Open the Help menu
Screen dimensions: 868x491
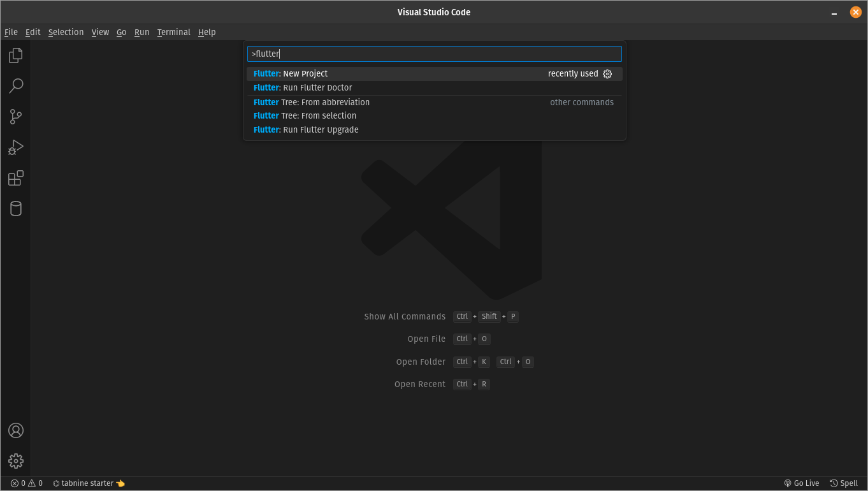point(206,32)
